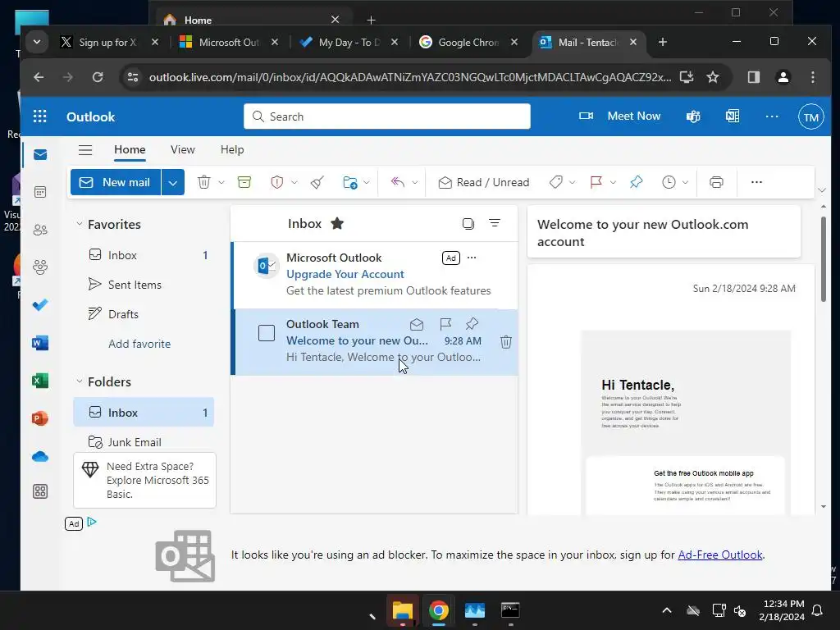Click Add favorite link

(x=139, y=344)
